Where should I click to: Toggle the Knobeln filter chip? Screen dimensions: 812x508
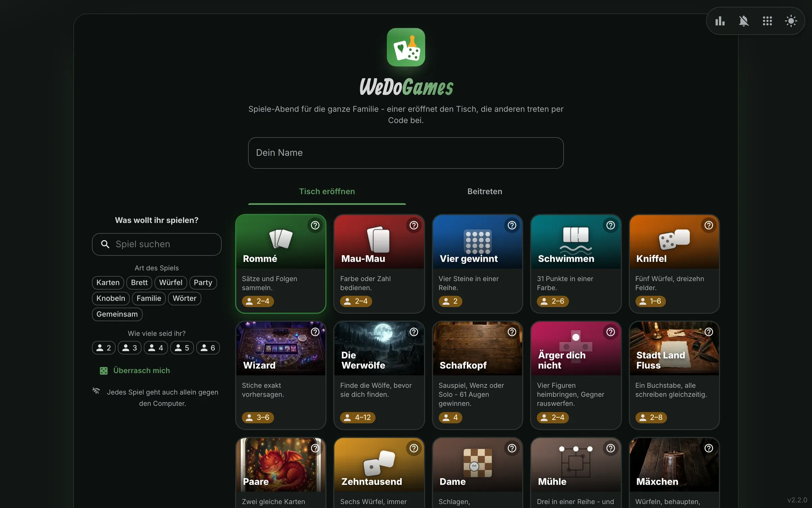(x=111, y=298)
